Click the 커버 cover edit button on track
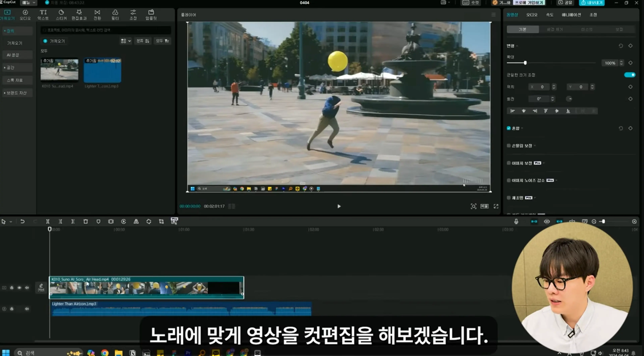Viewport: 644px width, 356px height. tap(41, 288)
